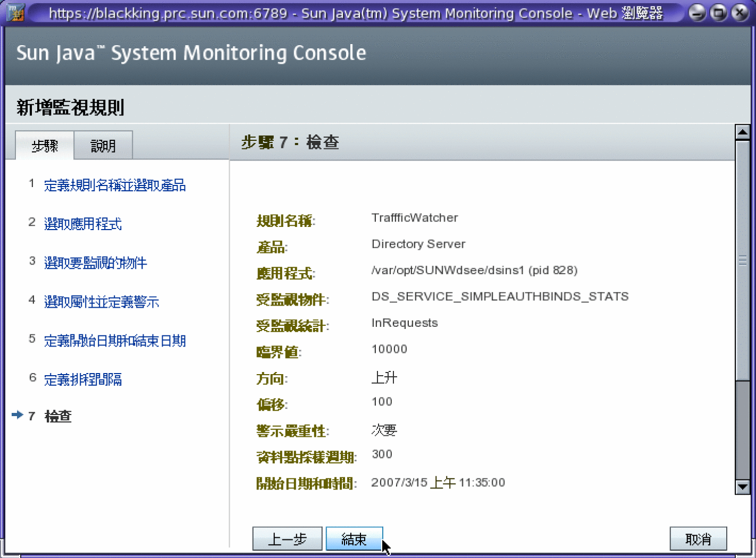
Task: Open step 2 選取應用程式
Action: 83,224
